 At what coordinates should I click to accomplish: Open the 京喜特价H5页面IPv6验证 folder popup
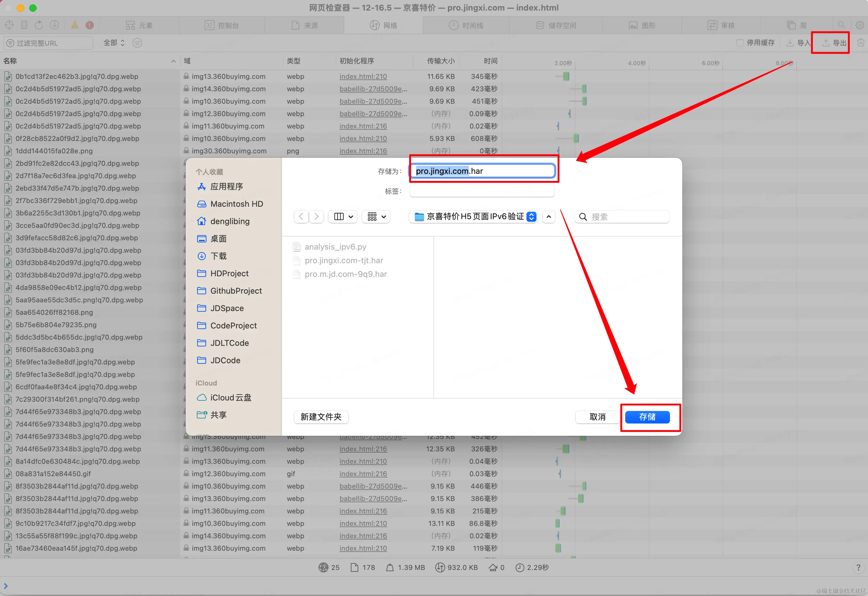click(473, 217)
